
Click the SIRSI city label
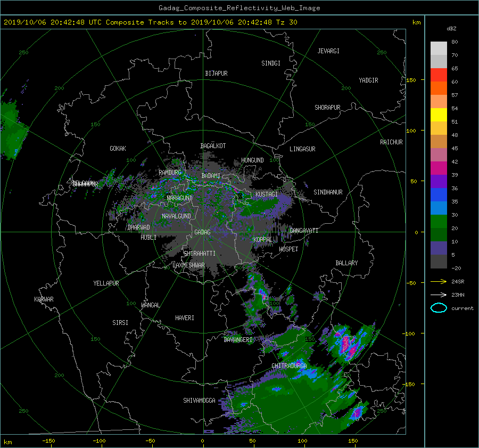(120, 323)
